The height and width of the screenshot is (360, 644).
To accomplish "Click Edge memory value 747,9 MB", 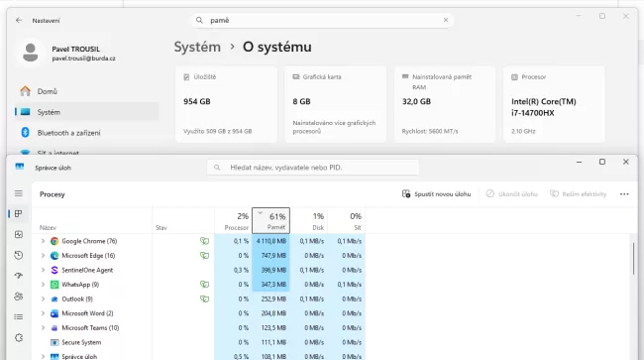I will [273, 255].
